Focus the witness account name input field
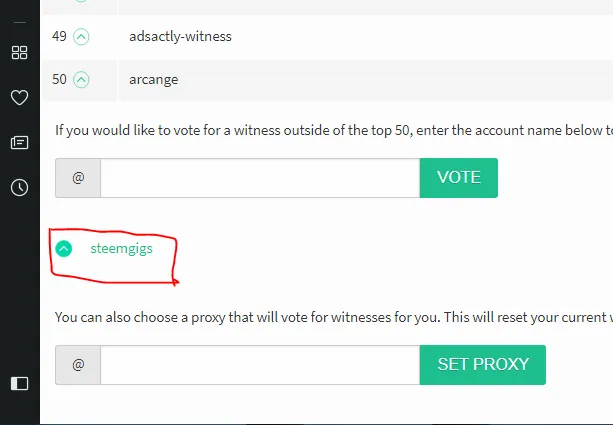 (x=260, y=178)
